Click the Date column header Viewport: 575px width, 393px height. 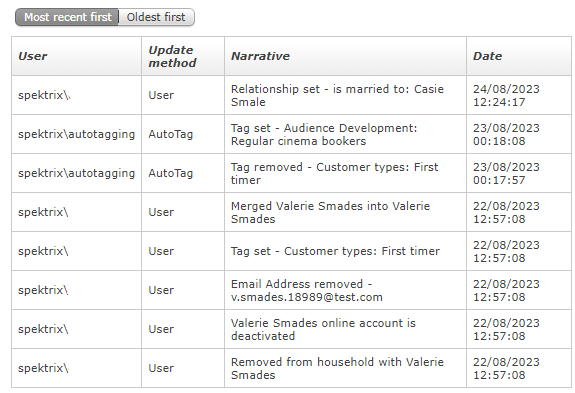pos(519,56)
